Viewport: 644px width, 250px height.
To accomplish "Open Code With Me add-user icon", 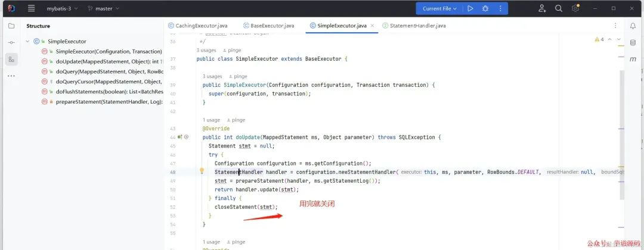I will (x=542, y=8).
